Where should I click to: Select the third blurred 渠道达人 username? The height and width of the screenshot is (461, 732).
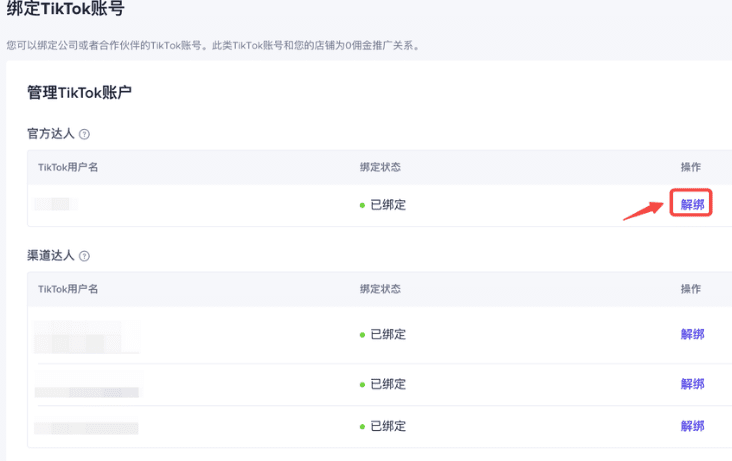(x=86, y=427)
